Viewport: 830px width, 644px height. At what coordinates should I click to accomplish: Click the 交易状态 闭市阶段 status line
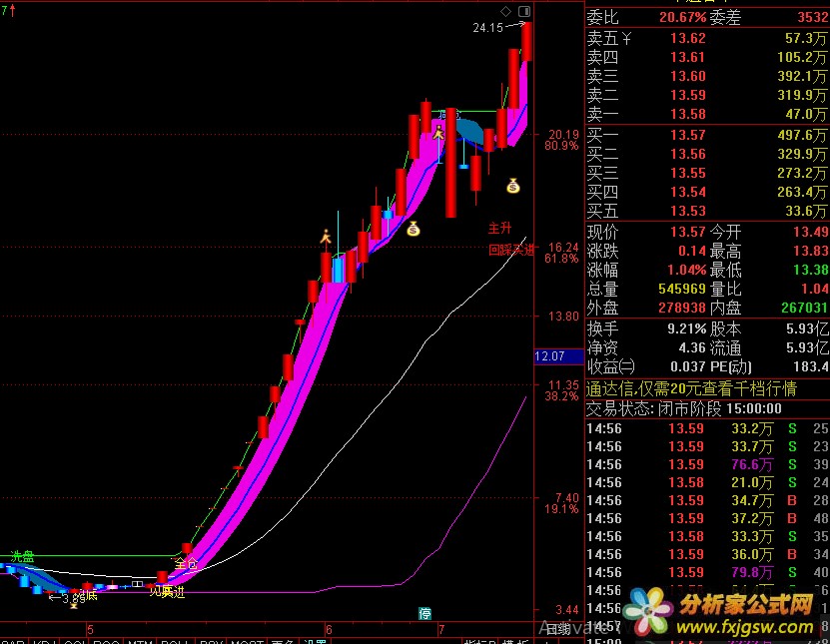point(684,408)
